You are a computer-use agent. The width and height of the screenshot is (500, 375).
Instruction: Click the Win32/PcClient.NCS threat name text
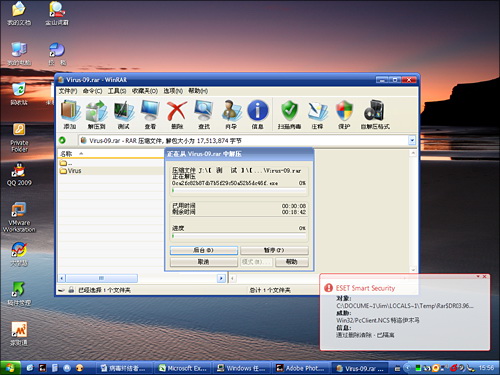tap(378, 320)
